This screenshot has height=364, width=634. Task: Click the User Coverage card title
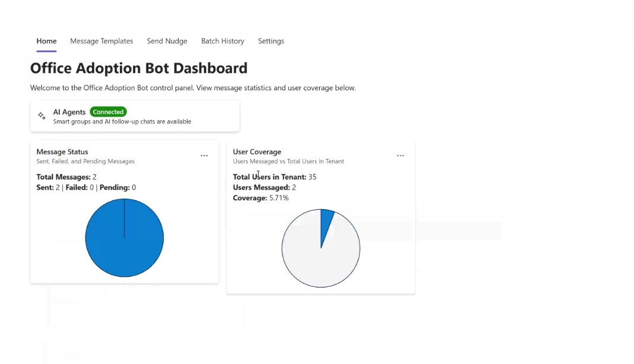[257, 152]
